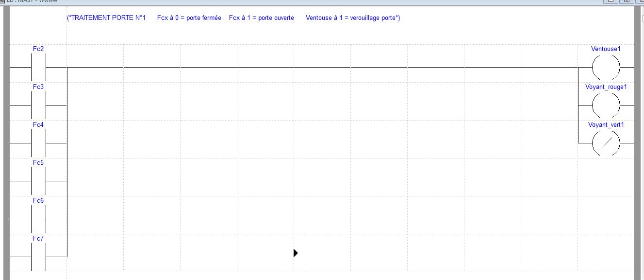Click the LD section icon in title bar
This screenshot has height=280, width=644.
[2, 1]
